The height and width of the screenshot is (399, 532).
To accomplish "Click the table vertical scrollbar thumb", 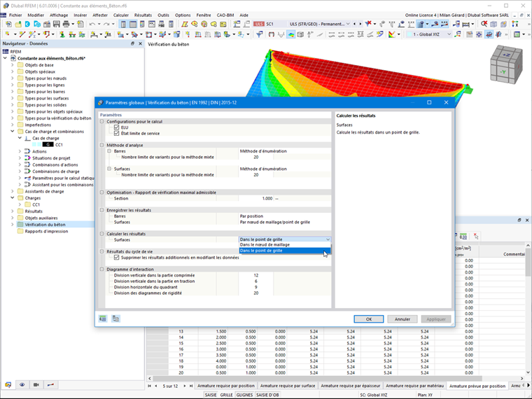I will click(528, 263).
